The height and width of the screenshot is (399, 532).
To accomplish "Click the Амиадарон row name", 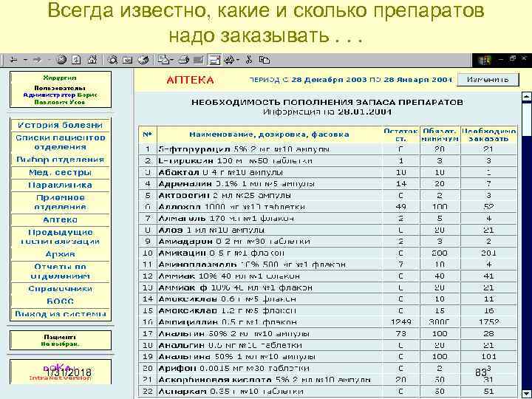I will pyautogui.click(x=185, y=242).
